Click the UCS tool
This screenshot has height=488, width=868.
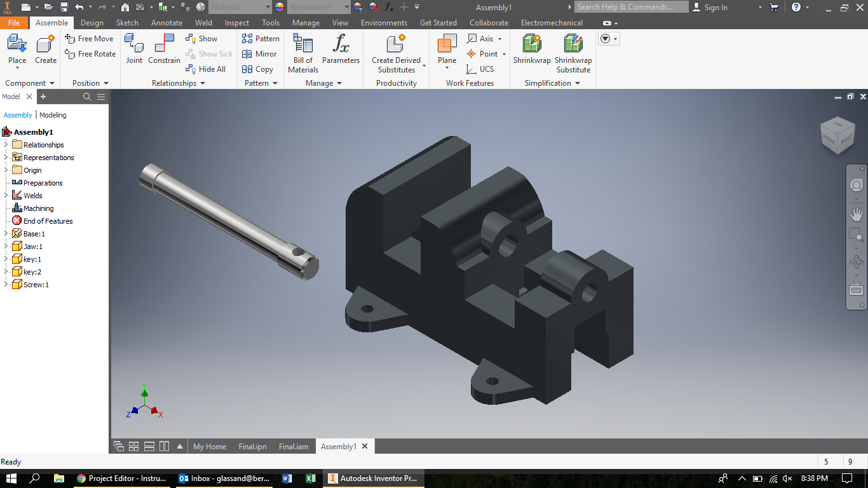click(x=480, y=69)
